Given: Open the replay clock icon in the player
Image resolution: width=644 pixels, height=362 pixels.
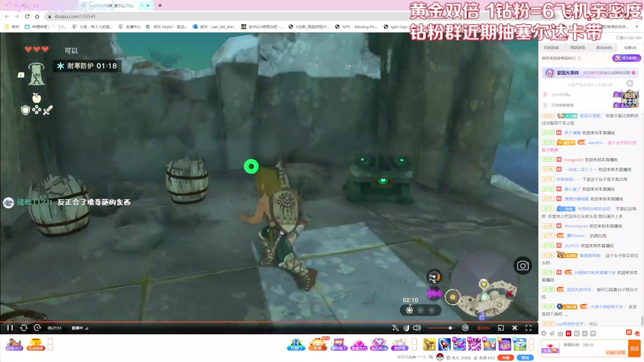Looking at the screenshot, I should [37, 328].
